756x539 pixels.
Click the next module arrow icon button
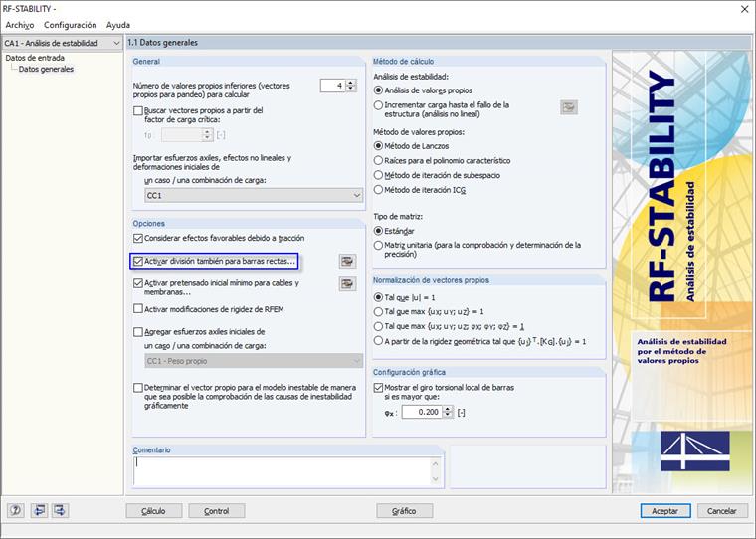coord(60,510)
